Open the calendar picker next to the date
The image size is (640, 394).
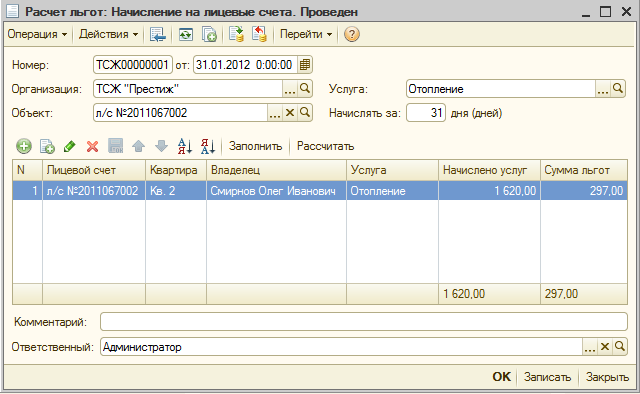pyautogui.click(x=304, y=65)
